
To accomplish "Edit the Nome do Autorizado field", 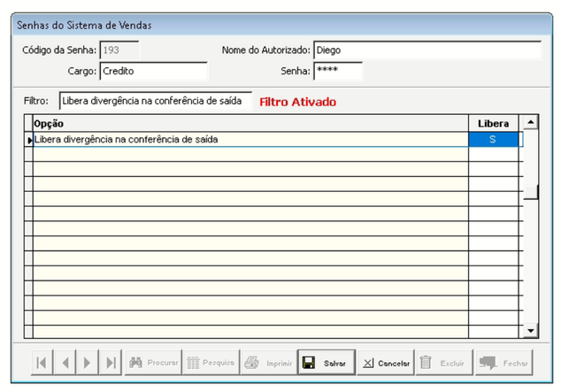I will [427, 50].
